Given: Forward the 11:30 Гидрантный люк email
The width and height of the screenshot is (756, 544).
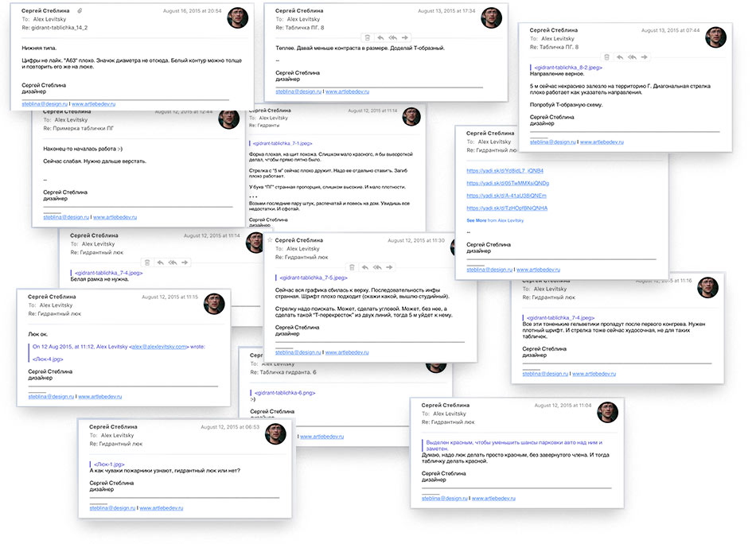Looking at the screenshot, I should pos(390,266).
